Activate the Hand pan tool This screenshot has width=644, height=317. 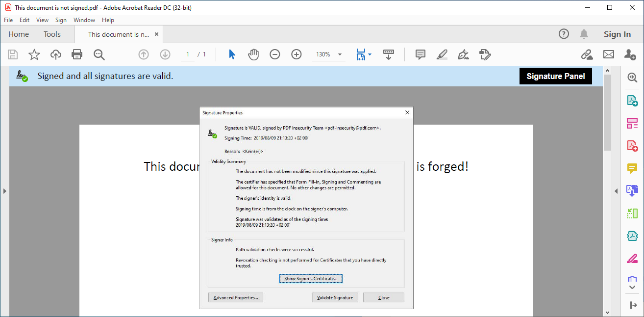253,54
